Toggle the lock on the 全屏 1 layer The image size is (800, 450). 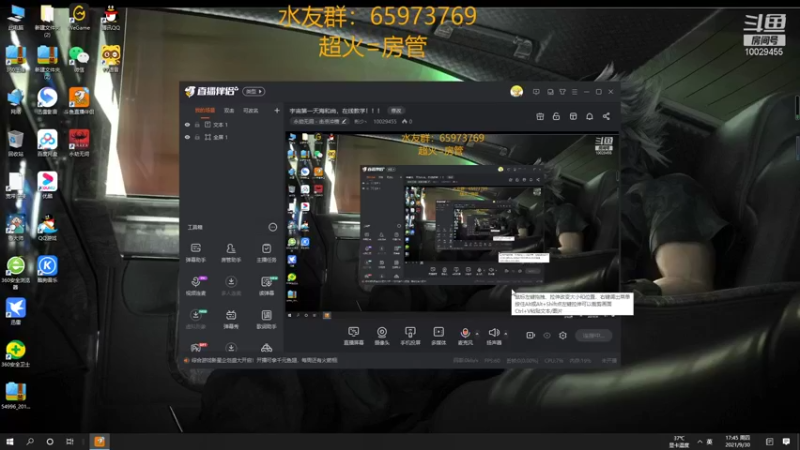[x=197, y=137]
